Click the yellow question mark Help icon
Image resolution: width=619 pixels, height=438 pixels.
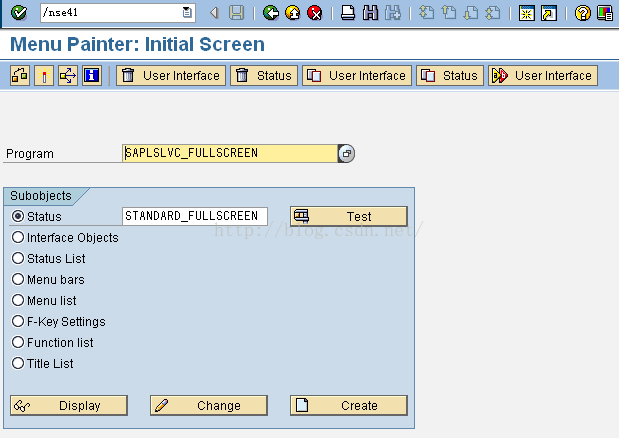point(583,13)
